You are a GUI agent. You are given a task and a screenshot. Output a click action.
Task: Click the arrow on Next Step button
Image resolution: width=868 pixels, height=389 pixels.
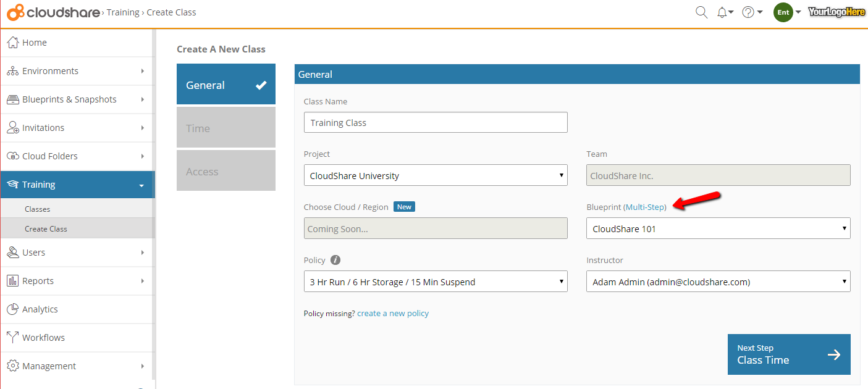pyautogui.click(x=834, y=354)
